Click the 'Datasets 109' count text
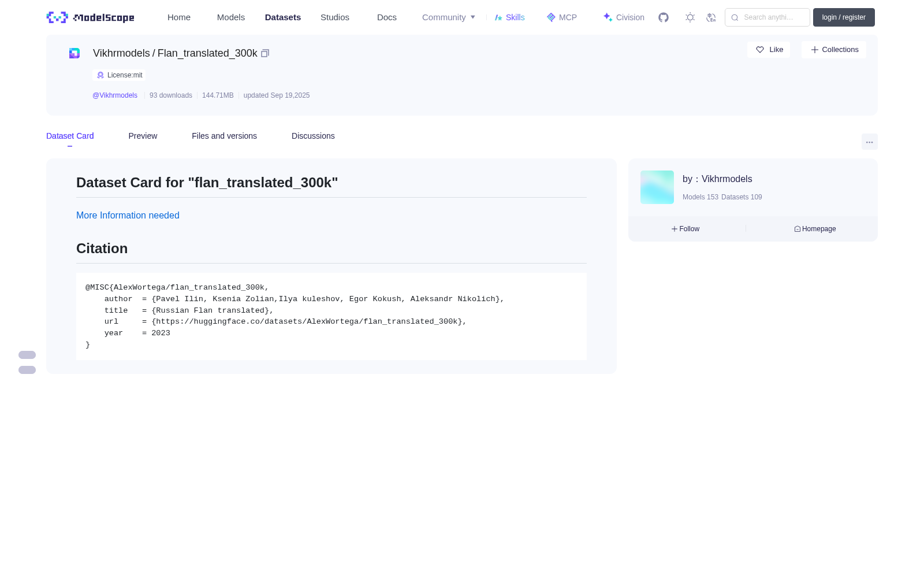Viewport: 924px width, 578px height. [742, 197]
